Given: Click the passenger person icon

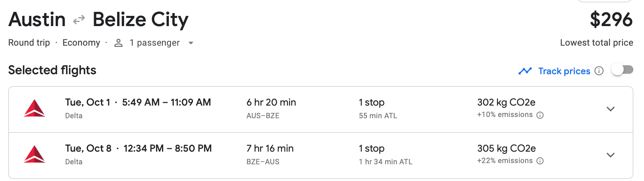Looking at the screenshot, I should pyautogui.click(x=118, y=43).
